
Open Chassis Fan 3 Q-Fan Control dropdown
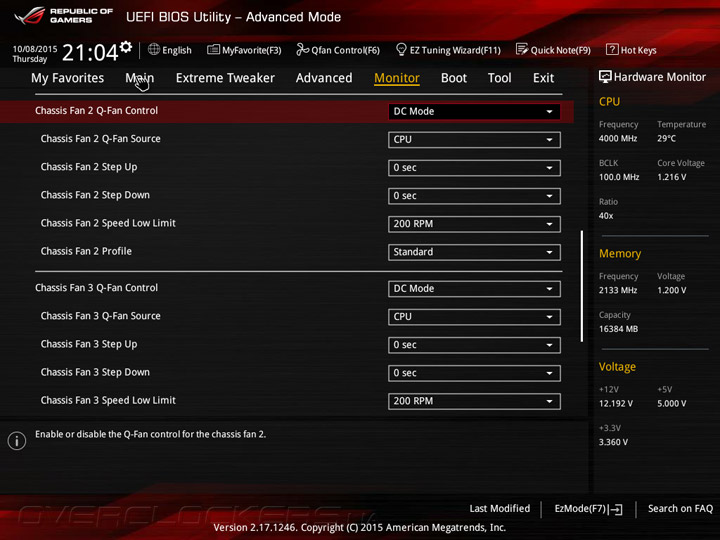point(474,289)
